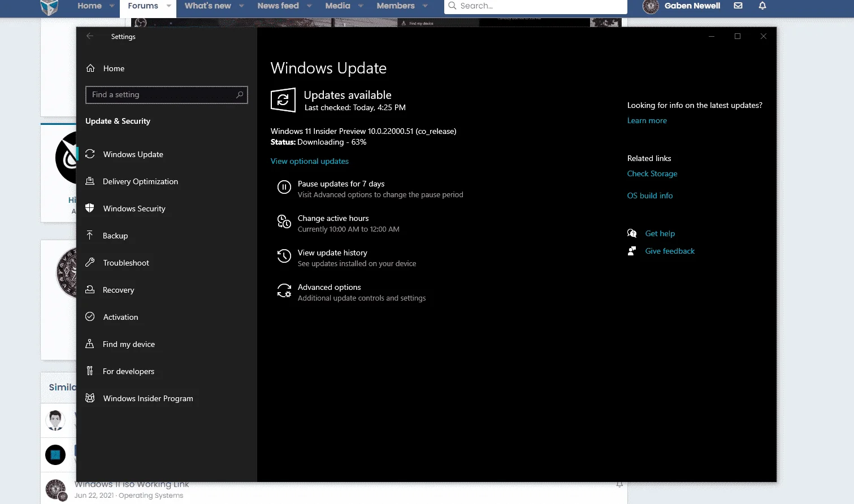Follow the Learn more link
This screenshot has height=504, width=854.
tap(647, 120)
